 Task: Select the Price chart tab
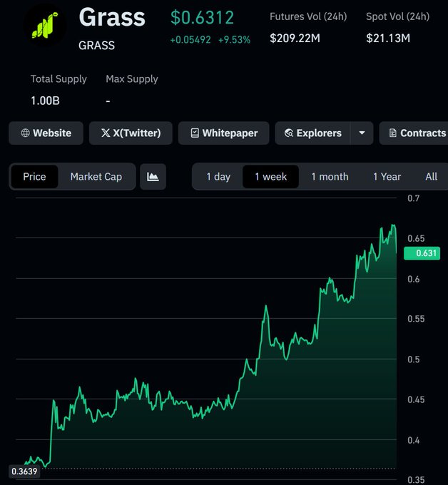[x=34, y=177]
